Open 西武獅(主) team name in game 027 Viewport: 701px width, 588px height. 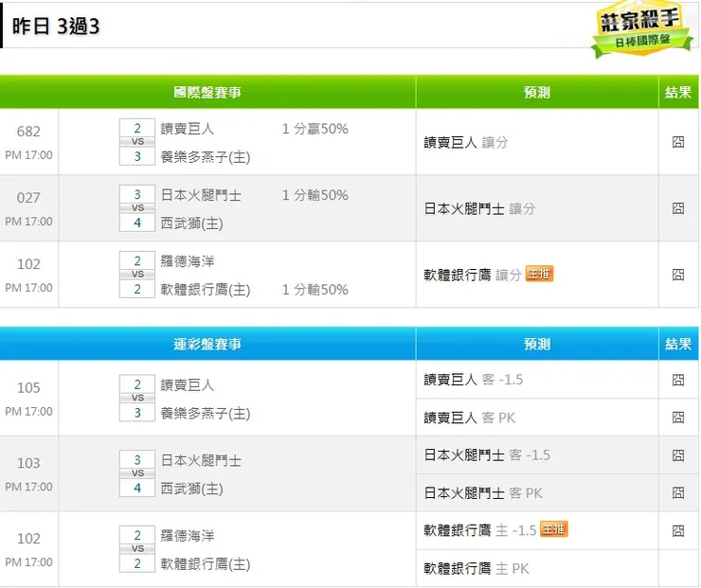pyautogui.click(x=191, y=223)
